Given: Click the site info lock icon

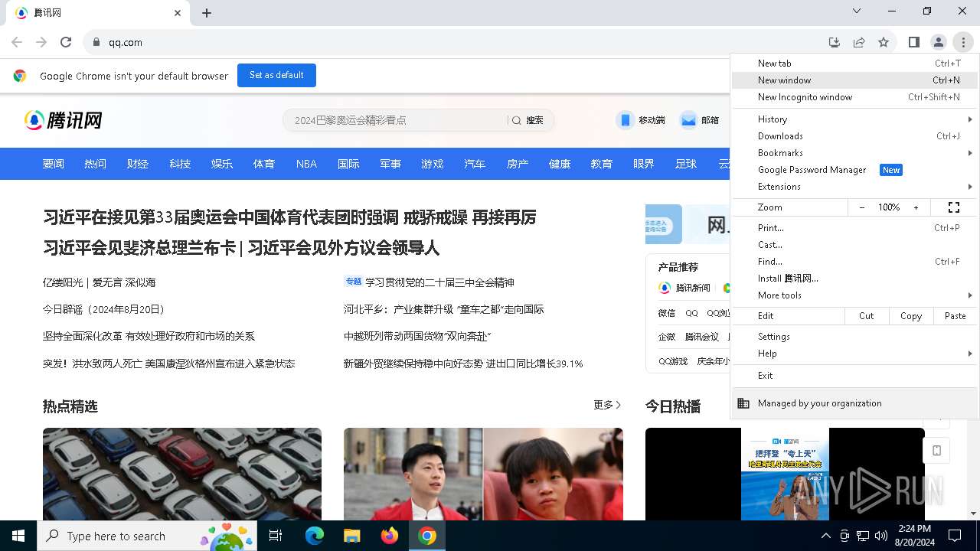Looking at the screenshot, I should click(96, 42).
